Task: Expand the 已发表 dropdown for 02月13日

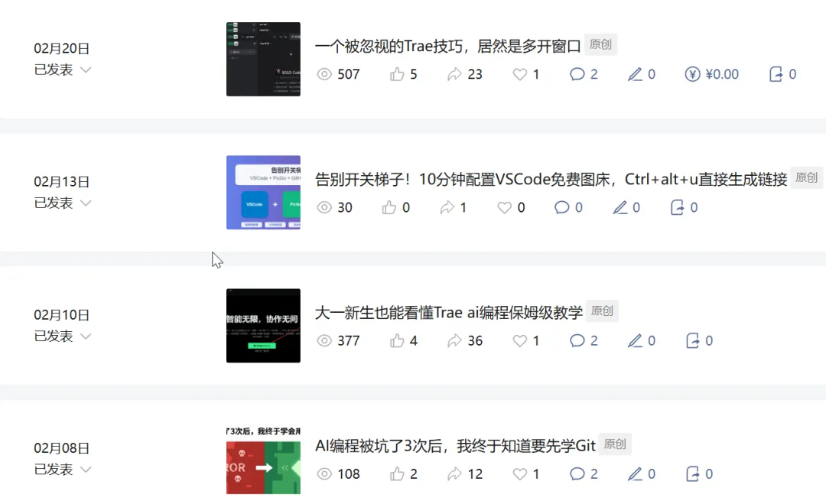Action: (x=86, y=203)
